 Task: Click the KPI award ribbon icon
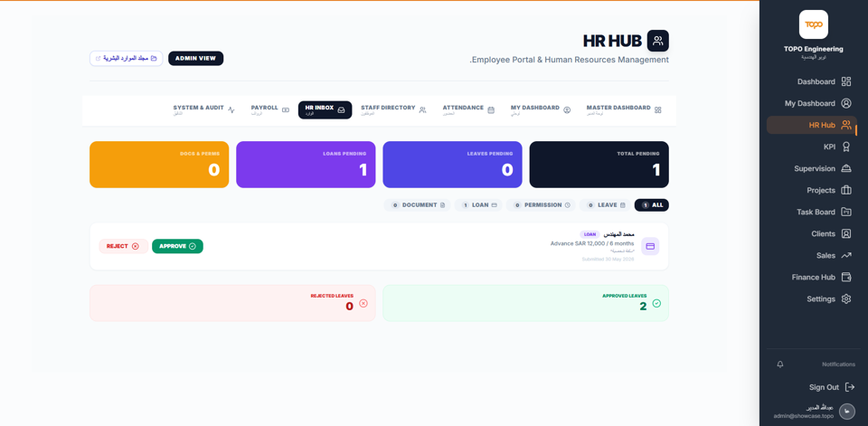click(846, 147)
